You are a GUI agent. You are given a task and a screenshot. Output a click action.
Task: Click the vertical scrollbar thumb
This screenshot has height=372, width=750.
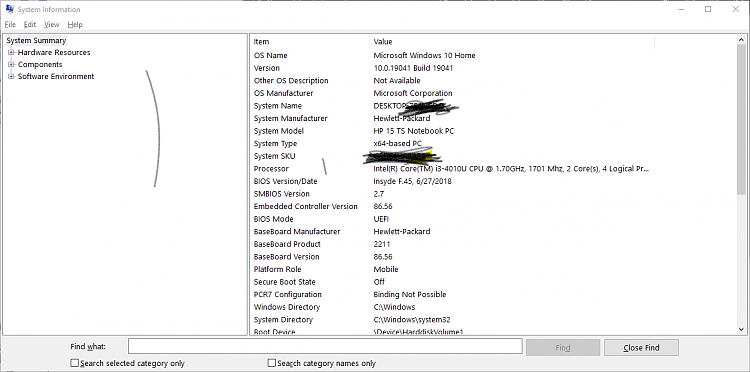pyautogui.click(x=741, y=120)
